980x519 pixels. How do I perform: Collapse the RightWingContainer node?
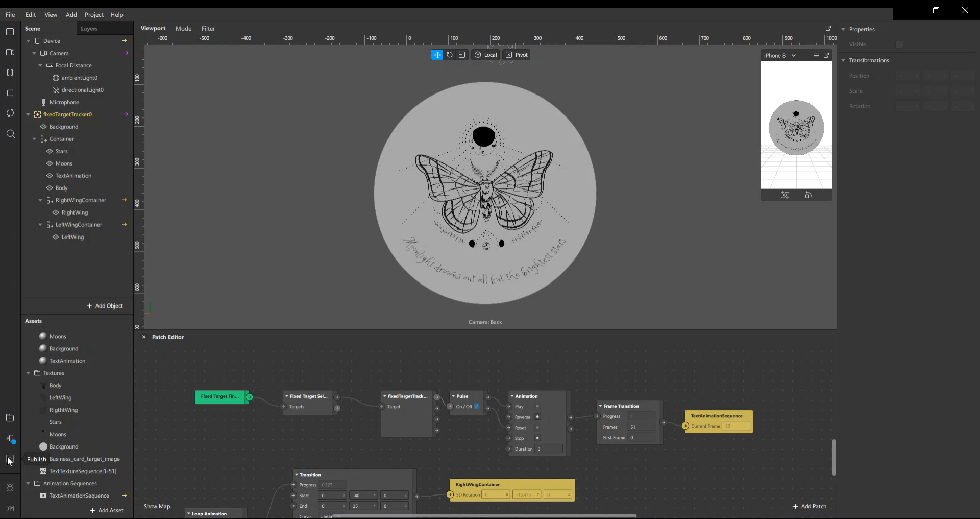[40, 200]
